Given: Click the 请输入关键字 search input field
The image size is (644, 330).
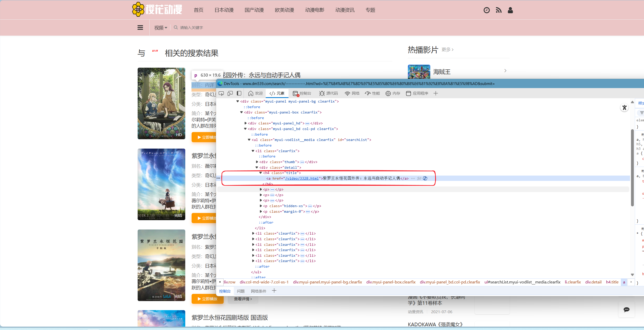Looking at the screenshot, I should click(x=192, y=27).
